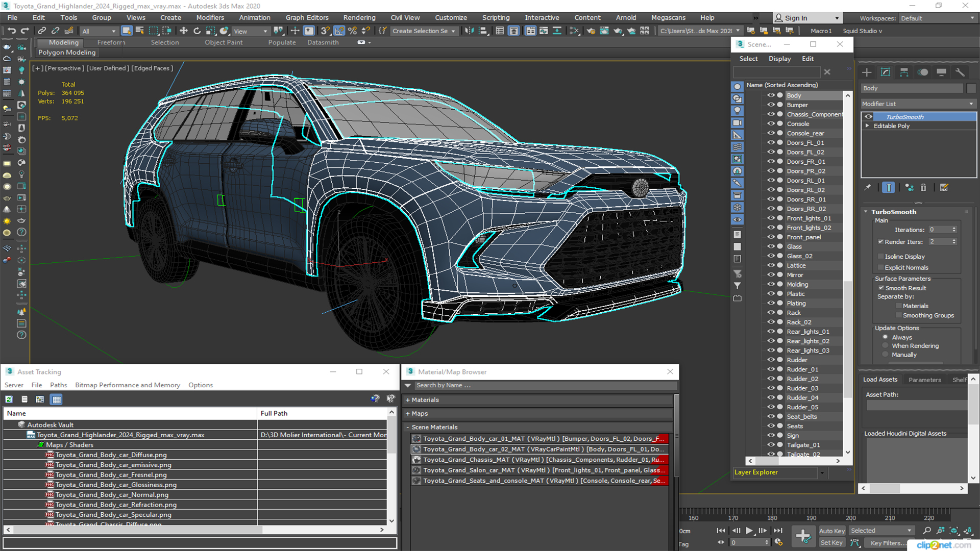The width and height of the screenshot is (980, 551).
Task: Select the Select and Link tool
Action: tap(42, 31)
